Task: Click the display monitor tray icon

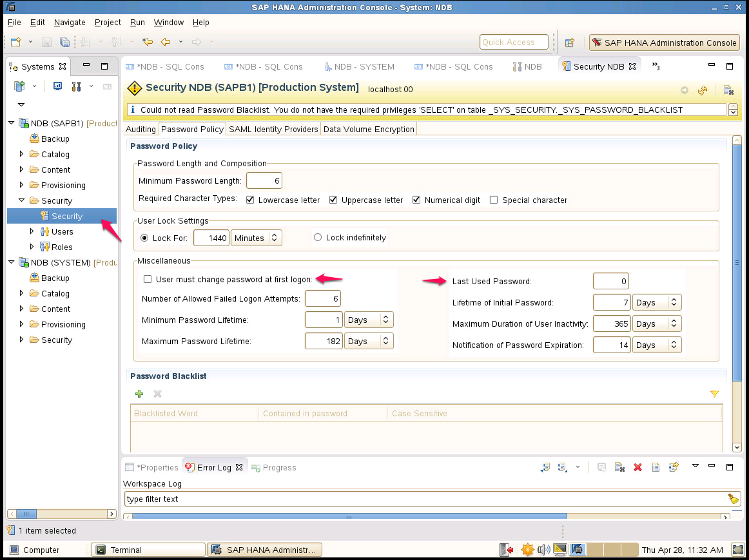Action: (x=560, y=550)
